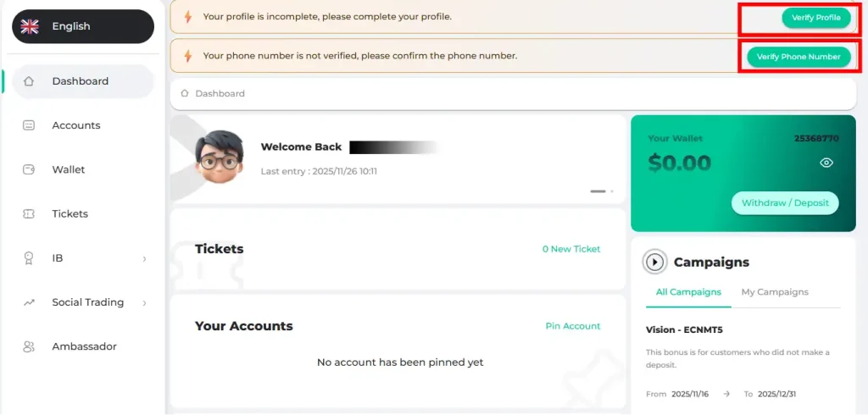868x415 pixels.
Task: Click the Dashboard home icon in sidebar
Action: tap(29, 81)
